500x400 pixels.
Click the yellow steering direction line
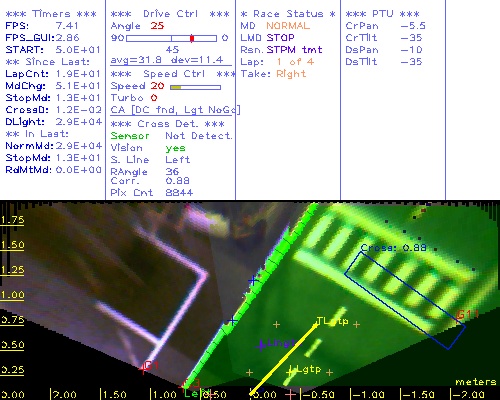(x=283, y=359)
